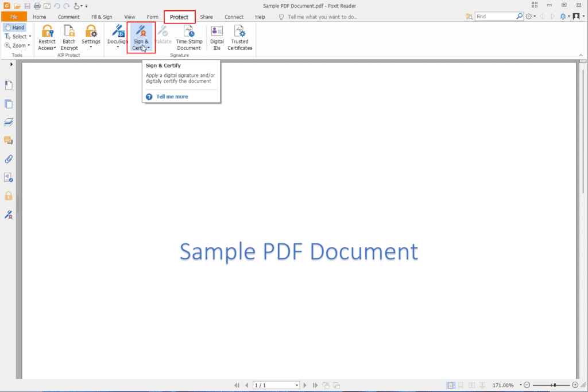Go to the next page
Viewport: 588px width, 392px height.
[x=305, y=385]
